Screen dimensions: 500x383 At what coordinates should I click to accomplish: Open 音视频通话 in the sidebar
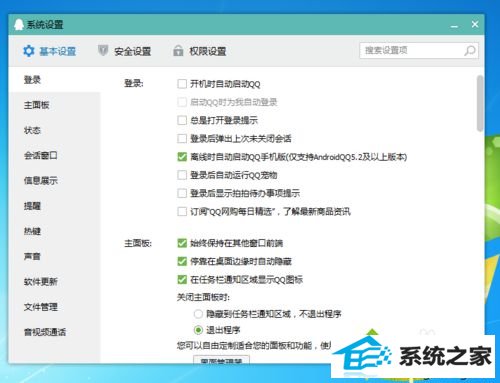click(55, 332)
